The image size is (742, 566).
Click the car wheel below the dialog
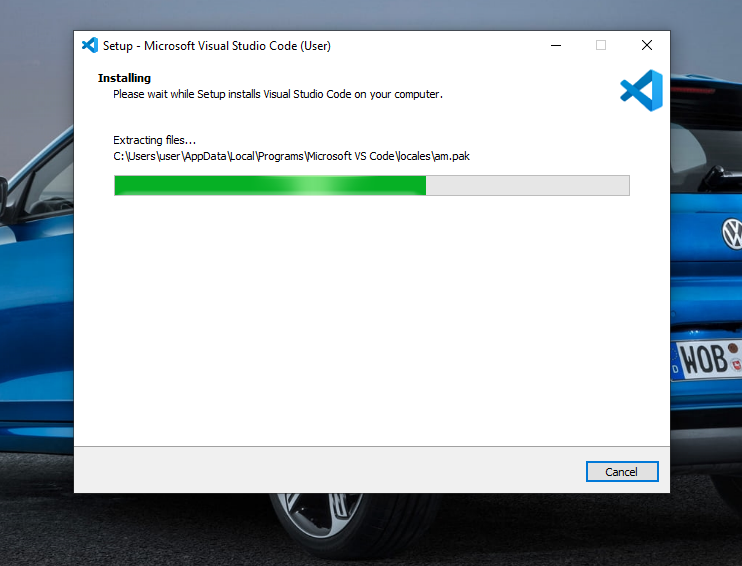(310, 520)
